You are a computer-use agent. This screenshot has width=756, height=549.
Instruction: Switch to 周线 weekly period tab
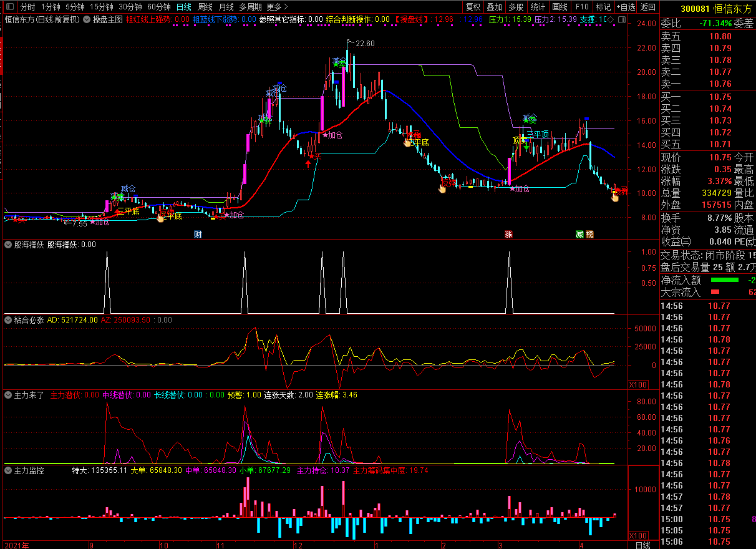coord(205,7)
